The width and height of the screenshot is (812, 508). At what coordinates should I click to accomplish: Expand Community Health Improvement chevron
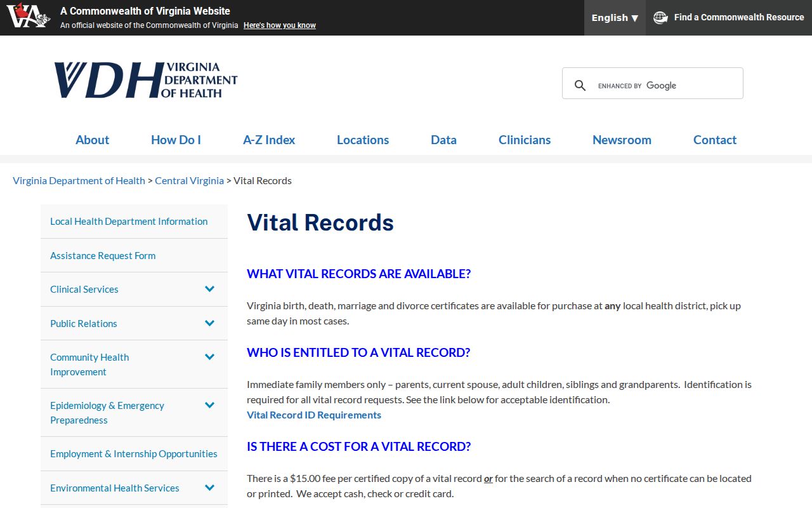pos(210,357)
